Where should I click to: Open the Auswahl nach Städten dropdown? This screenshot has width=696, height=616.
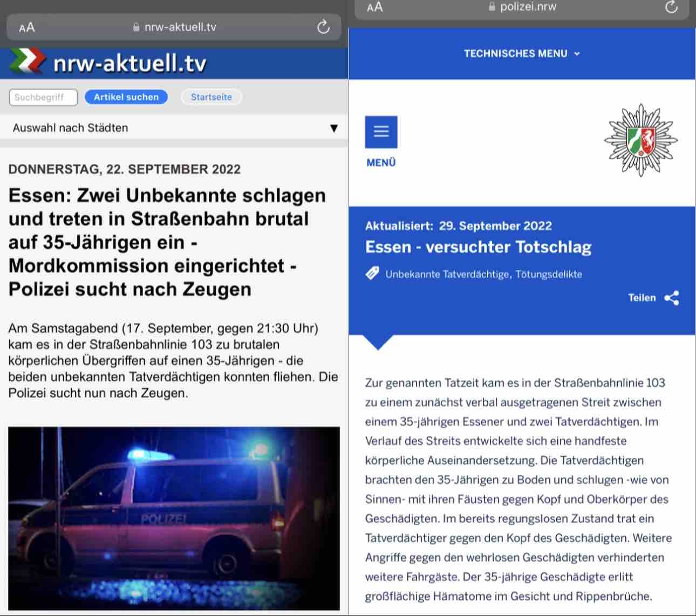174,128
